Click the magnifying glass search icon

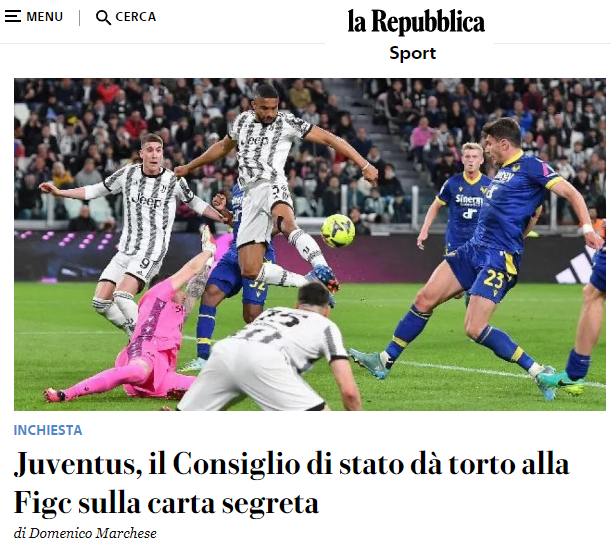(x=103, y=18)
